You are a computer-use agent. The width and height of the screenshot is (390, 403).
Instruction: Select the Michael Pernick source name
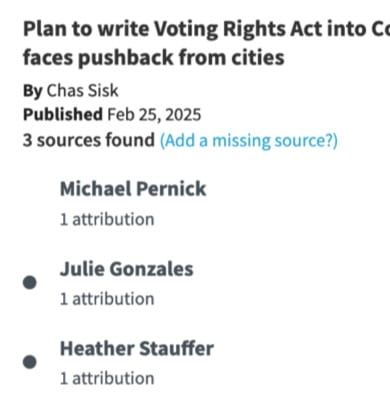coord(133,189)
